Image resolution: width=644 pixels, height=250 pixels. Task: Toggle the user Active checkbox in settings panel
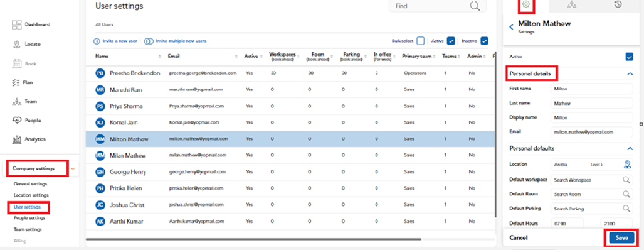[629, 57]
